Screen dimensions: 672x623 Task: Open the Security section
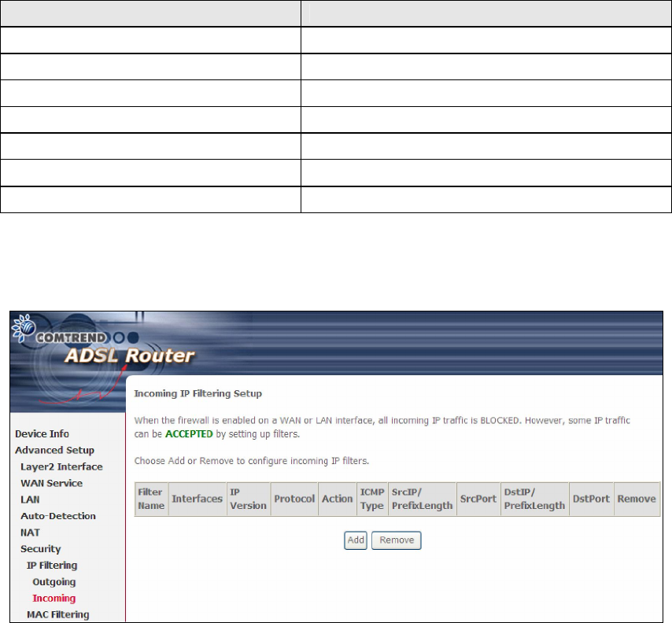[x=41, y=549]
